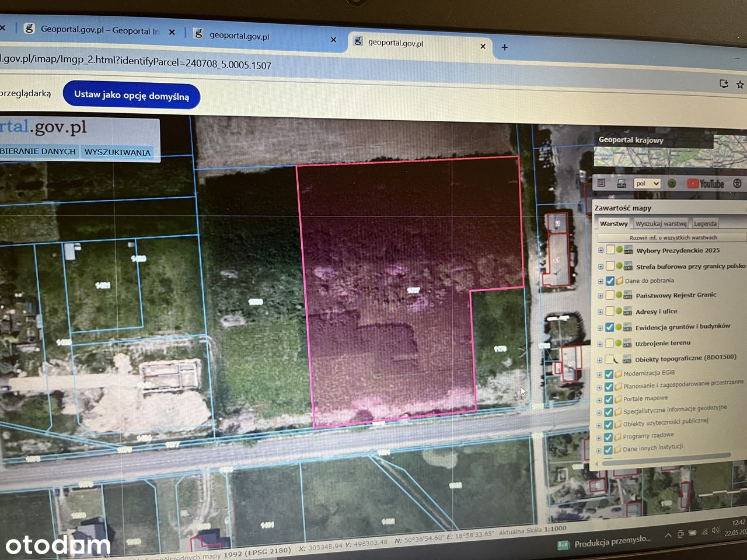Image resolution: width=747 pixels, height=560 pixels.
Task: Expand the Państwowy Rejestr Granic tree node
Action: click(601, 296)
